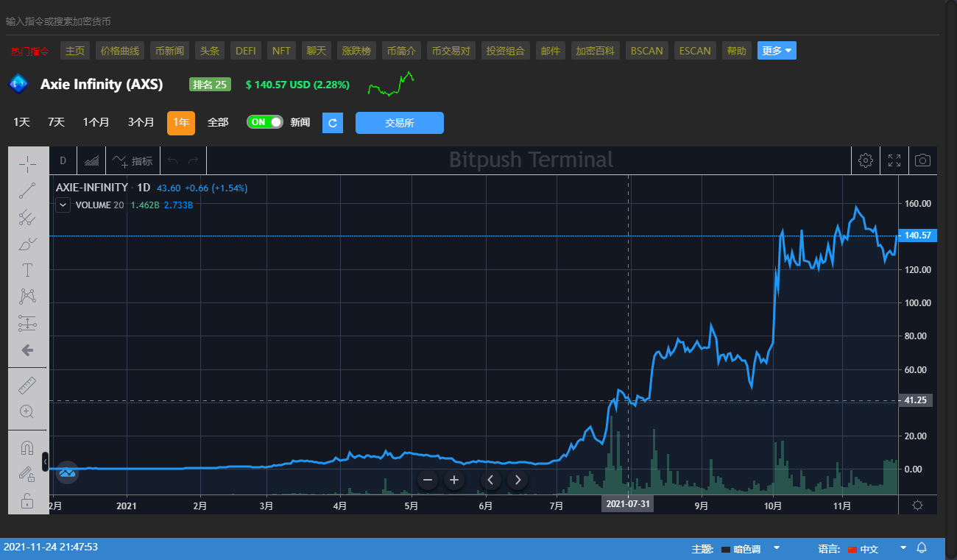This screenshot has width=957, height=560.
Task: Open the 投资组合 command
Action: tap(506, 51)
